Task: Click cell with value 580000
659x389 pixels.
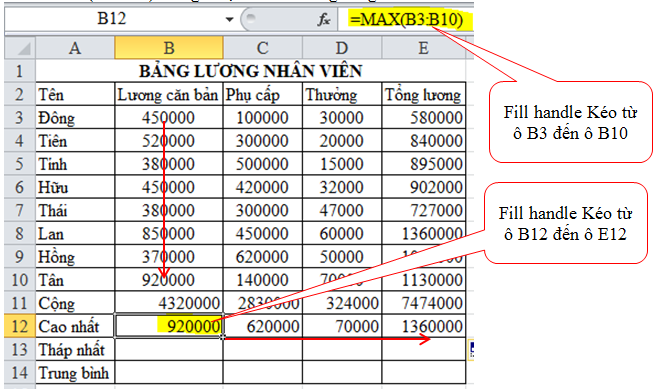Action: (x=424, y=118)
